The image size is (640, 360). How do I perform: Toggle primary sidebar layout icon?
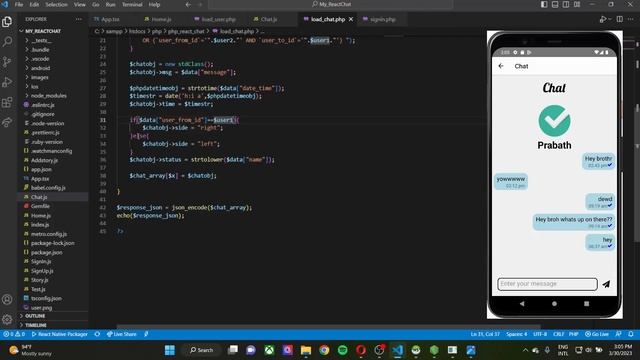[x=544, y=4]
